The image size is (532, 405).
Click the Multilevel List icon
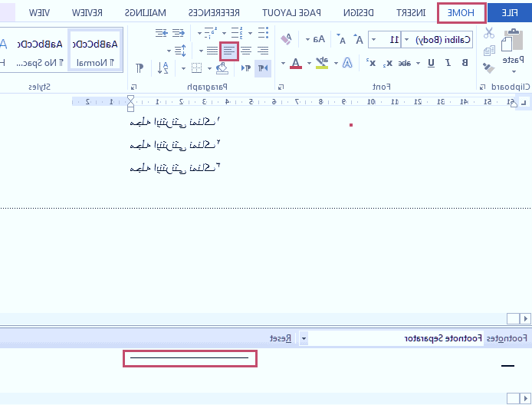point(211,33)
